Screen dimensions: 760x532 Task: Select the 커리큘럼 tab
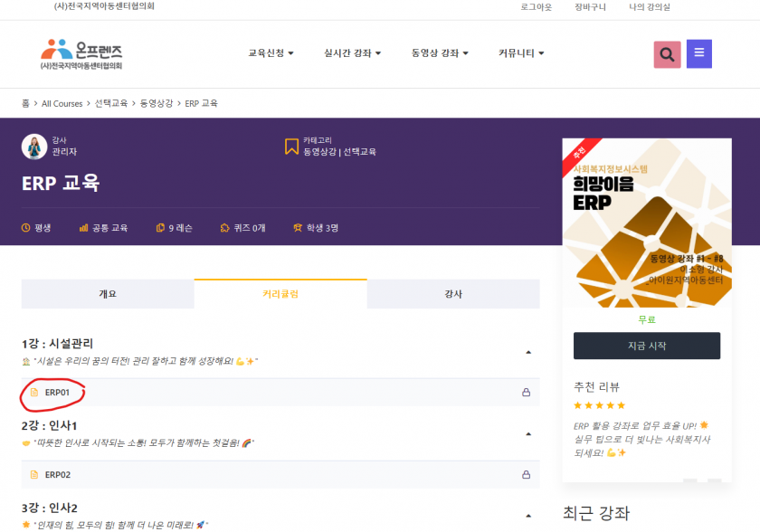click(x=280, y=294)
